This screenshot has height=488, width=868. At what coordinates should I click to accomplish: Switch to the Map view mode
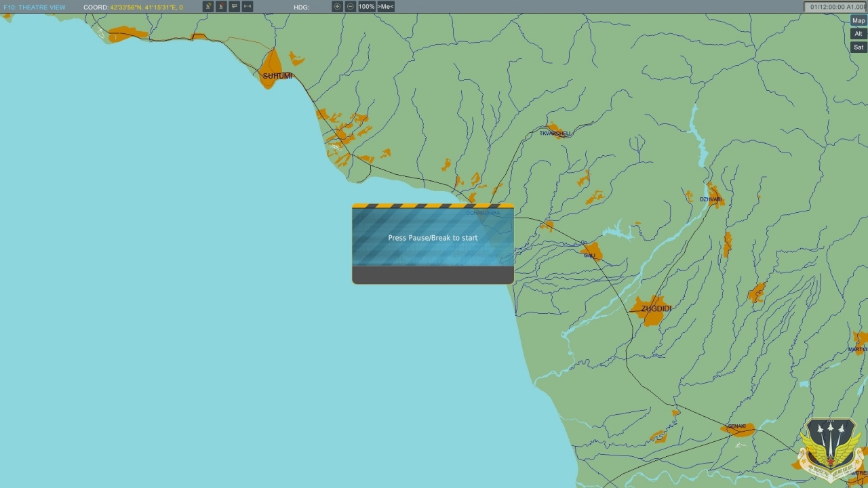[x=859, y=20]
